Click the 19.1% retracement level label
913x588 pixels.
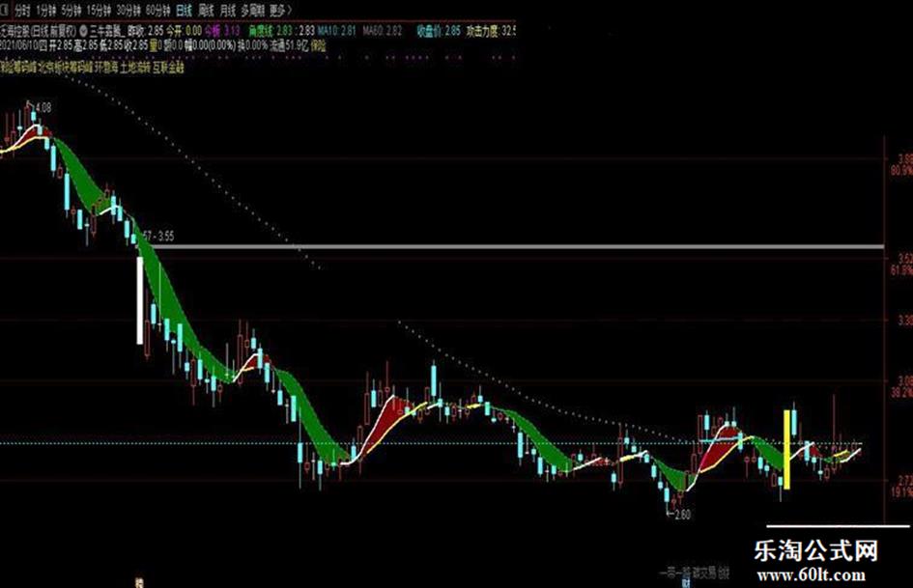coord(901,492)
